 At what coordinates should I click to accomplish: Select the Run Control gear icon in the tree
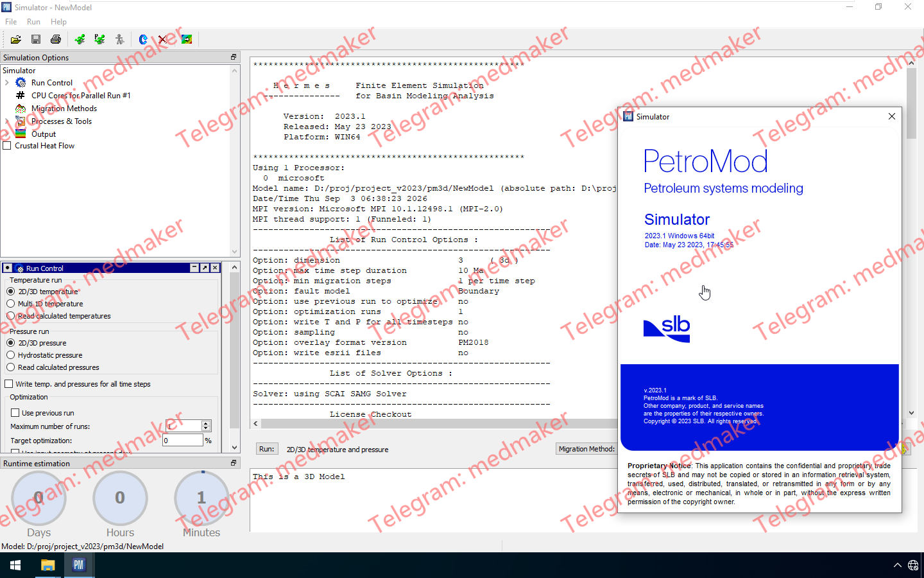coord(21,83)
